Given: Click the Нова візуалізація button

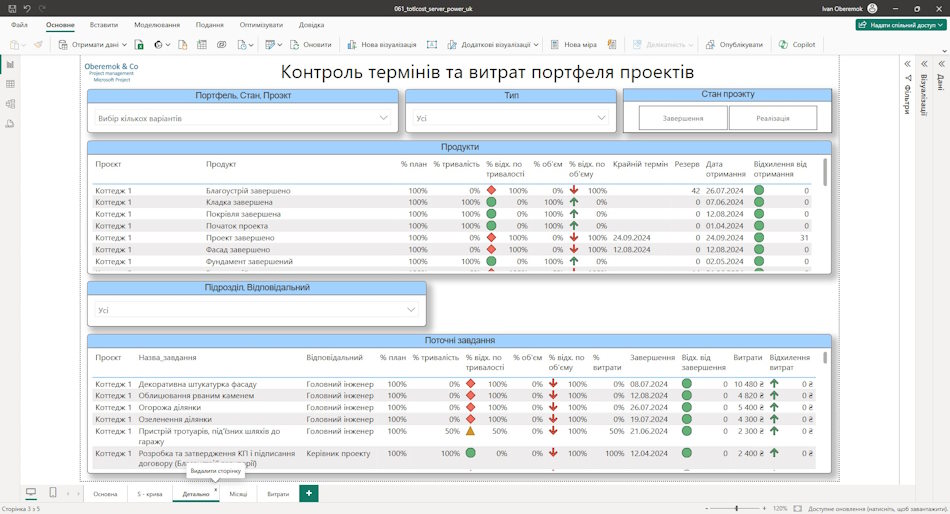Looking at the screenshot, I should click(x=382, y=44).
